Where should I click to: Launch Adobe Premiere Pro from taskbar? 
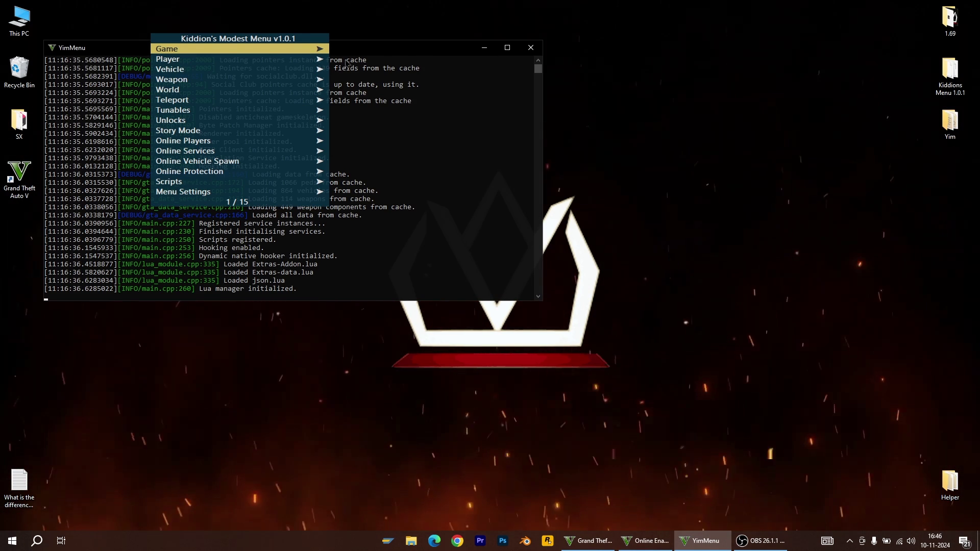click(x=480, y=541)
